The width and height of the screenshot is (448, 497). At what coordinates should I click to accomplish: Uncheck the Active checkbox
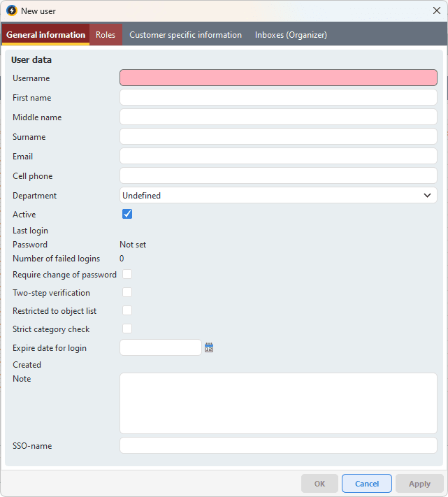point(127,214)
